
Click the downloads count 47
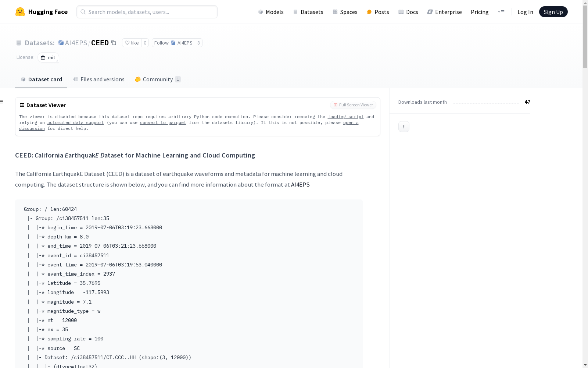click(x=527, y=102)
